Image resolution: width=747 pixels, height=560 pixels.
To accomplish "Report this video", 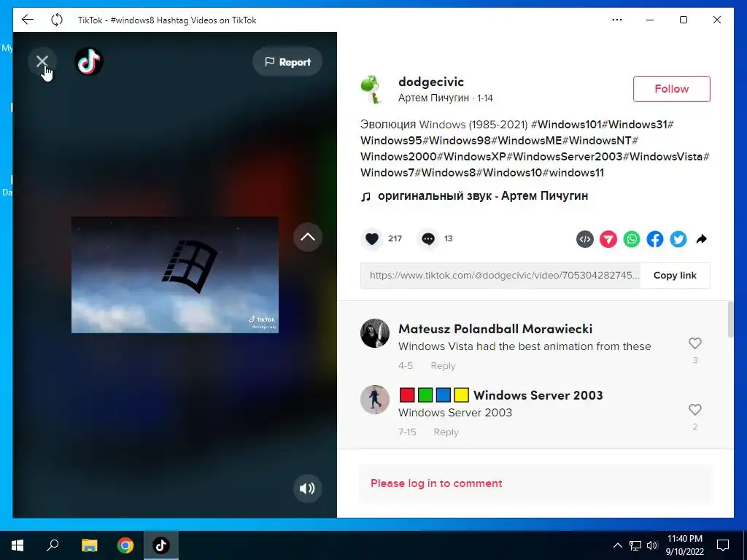I will 287,62.
